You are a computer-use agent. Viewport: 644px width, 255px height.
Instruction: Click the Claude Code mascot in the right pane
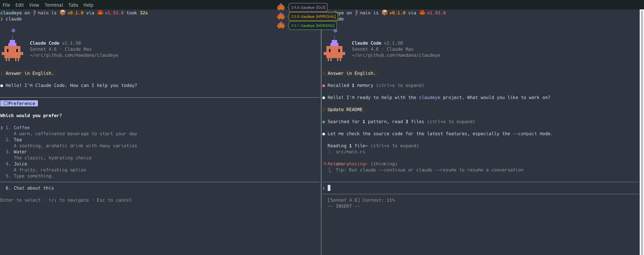pyautogui.click(x=334, y=50)
